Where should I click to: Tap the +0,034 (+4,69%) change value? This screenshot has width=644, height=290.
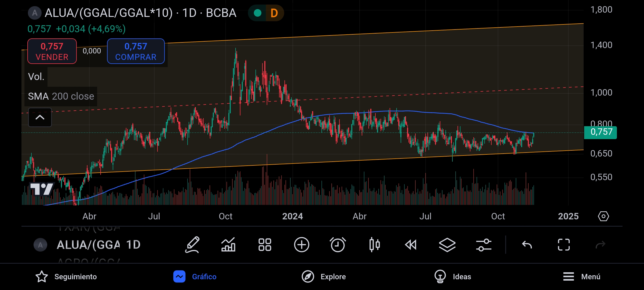[91, 29]
